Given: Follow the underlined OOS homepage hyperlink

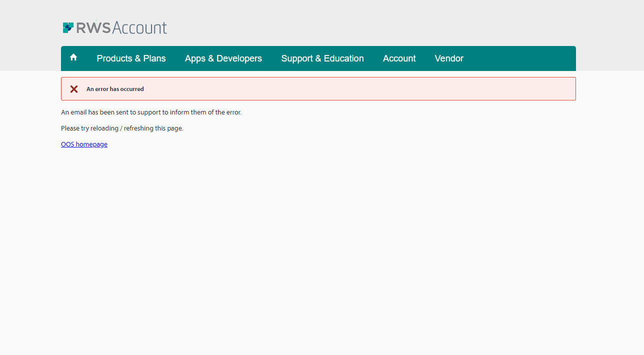Looking at the screenshot, I should coord(84,144).
